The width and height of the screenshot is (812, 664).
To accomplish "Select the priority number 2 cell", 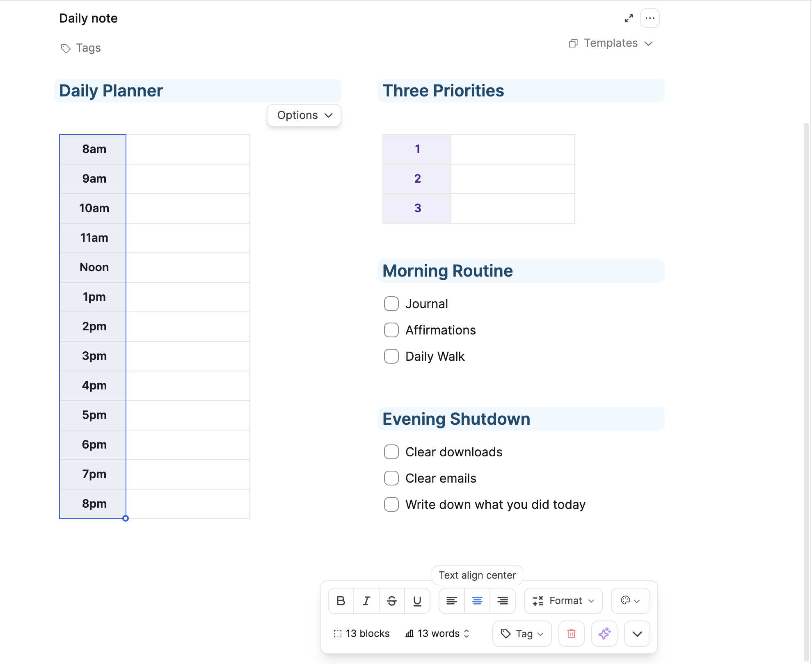I will pyautogui.click(x=417, y=179).
